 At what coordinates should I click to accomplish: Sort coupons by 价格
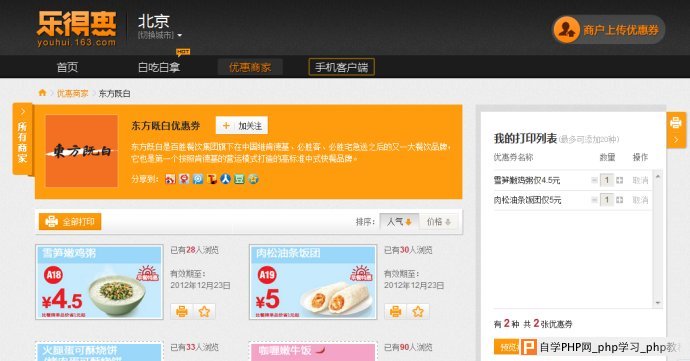(x=439, y=221)
